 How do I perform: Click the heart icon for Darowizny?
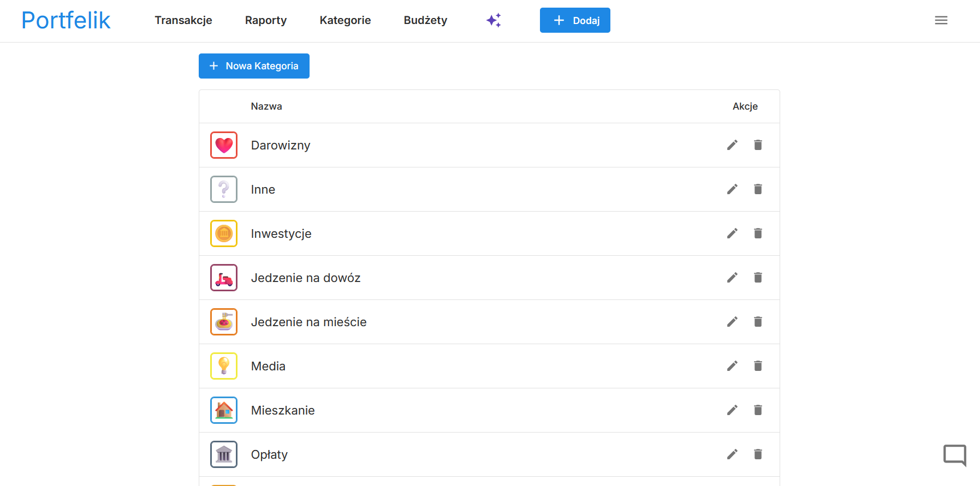(224, 145)
